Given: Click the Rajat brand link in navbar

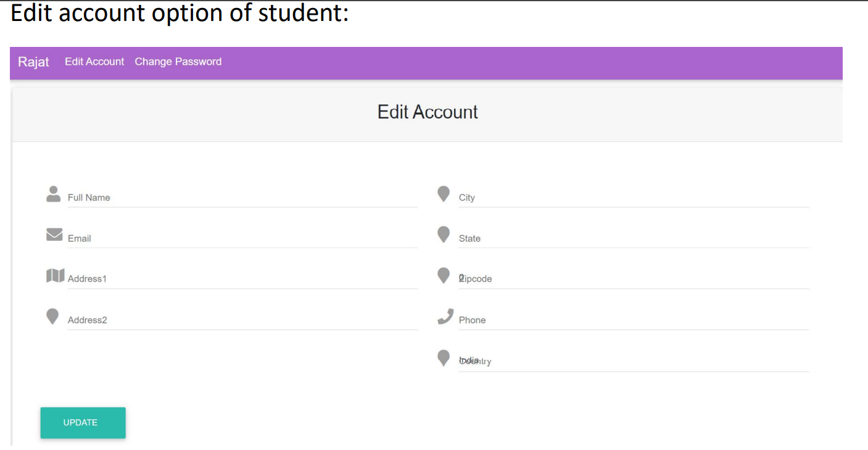Looking at the screenshot, I should point(33,62).
